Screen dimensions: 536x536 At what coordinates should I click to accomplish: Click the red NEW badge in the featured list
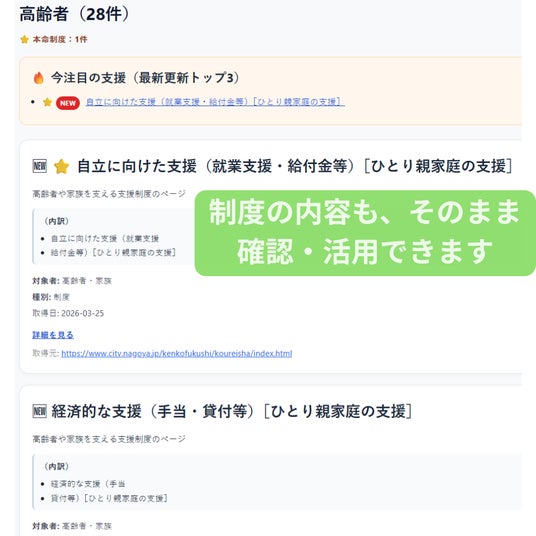[x=68, y=103]
